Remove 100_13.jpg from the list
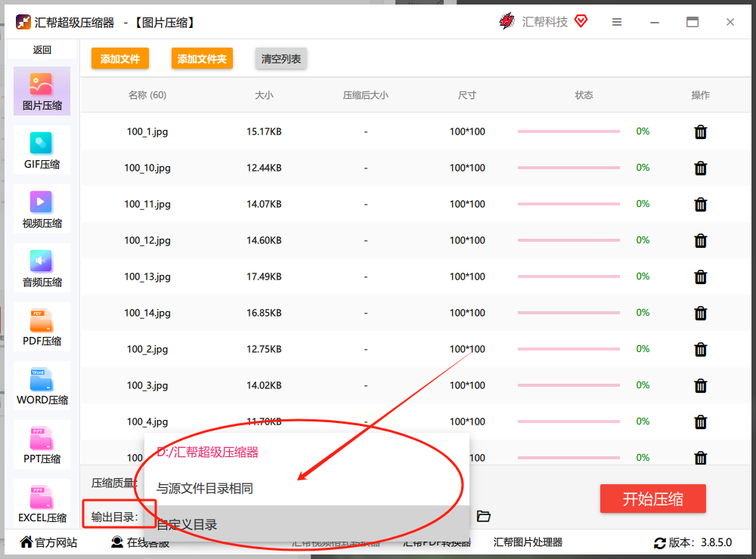 [701, 276]
